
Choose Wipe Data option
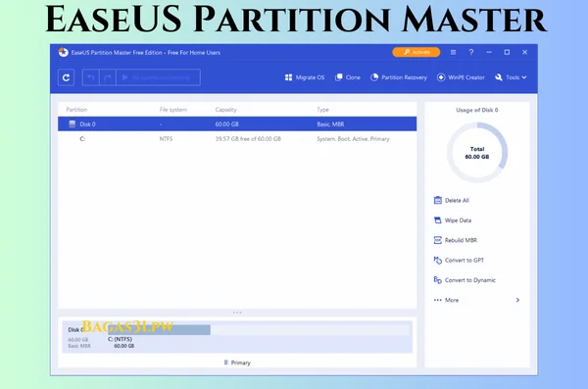point(453,220)
